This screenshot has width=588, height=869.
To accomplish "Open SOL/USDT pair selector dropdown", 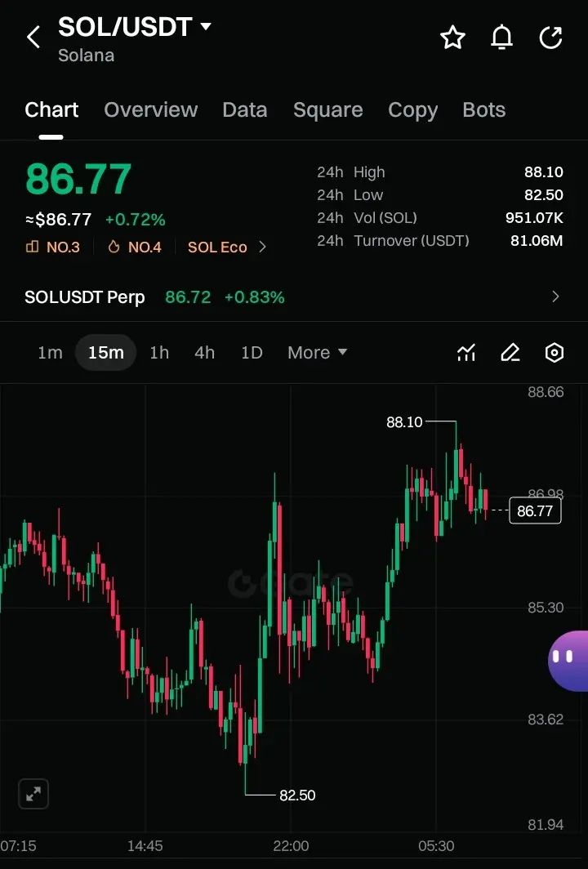I will (134, 27).
